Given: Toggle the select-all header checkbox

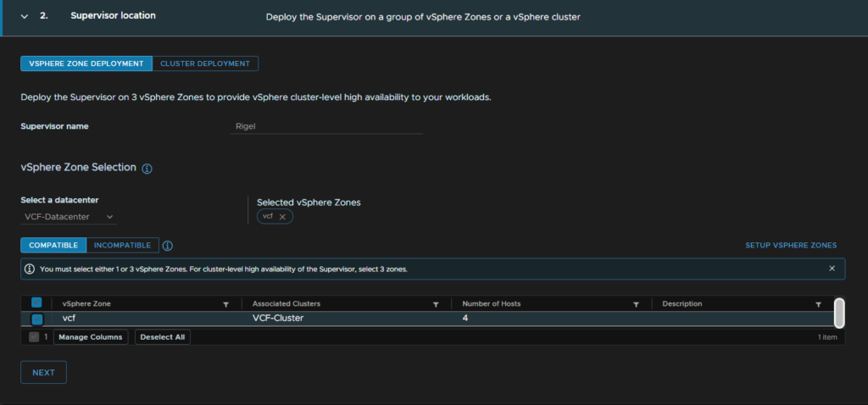Looking at the screenshot, I should [36, 302].
